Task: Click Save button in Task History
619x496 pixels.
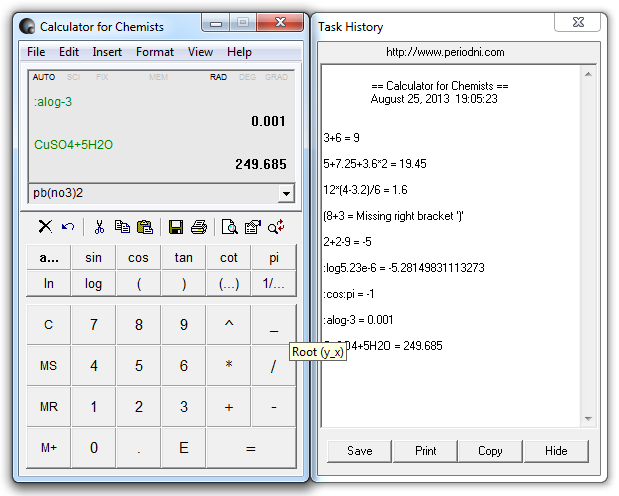Action: pos(360,451)
